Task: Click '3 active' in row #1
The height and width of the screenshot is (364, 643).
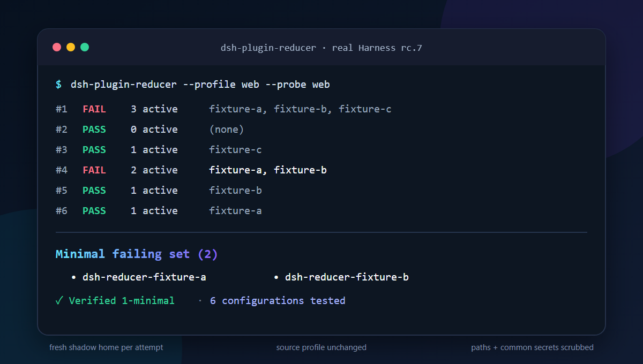Action: click(154, 109)
